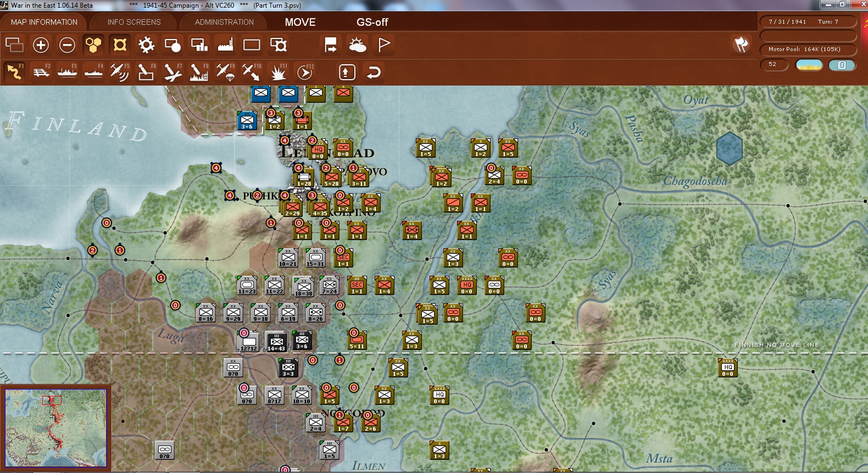Select the F9 air transport parachute icon
Screen dimensions: 868x473
click(x=225, y=72)
